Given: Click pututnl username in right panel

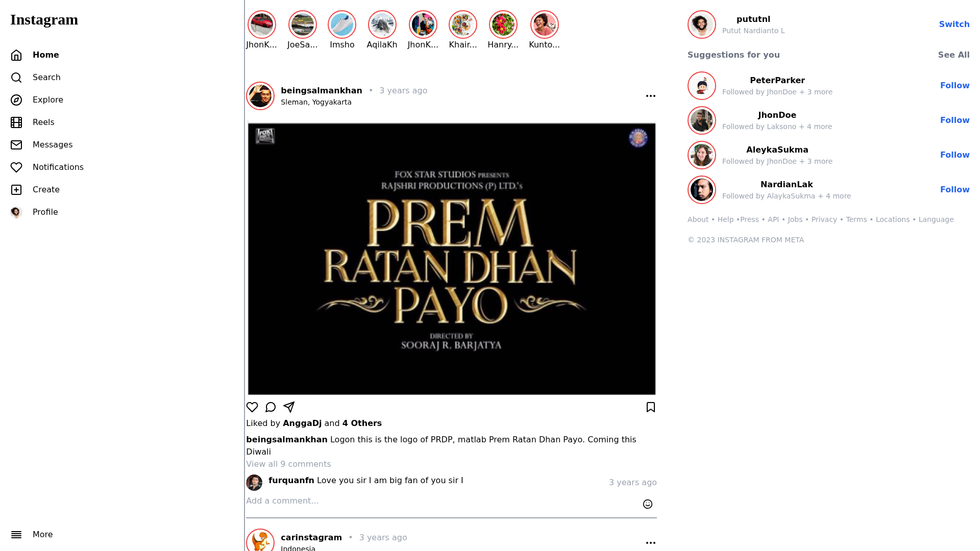Looking at the screenshot, I should point(753,19).
